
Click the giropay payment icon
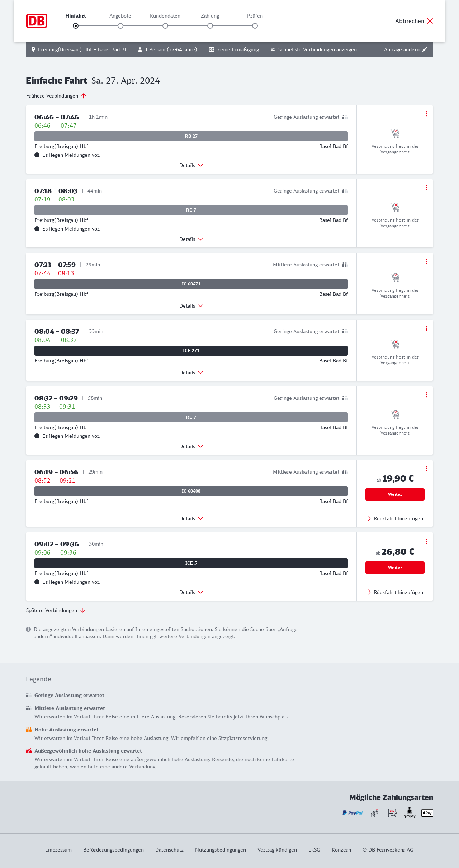(410, 813)
